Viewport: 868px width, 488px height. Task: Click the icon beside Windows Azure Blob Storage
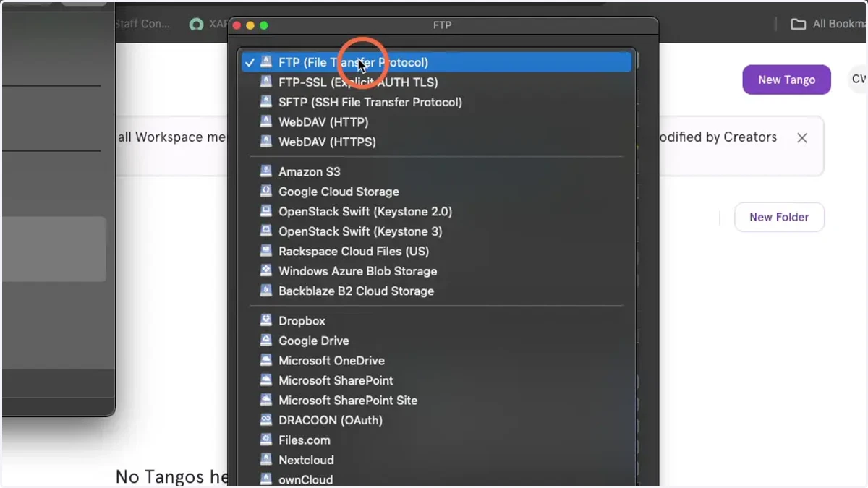pos(266,271)
